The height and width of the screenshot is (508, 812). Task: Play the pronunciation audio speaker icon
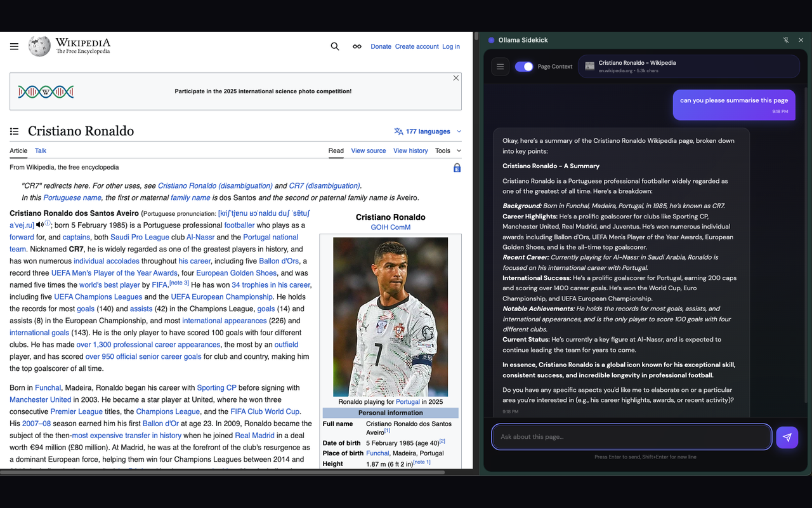pos(40,224)
